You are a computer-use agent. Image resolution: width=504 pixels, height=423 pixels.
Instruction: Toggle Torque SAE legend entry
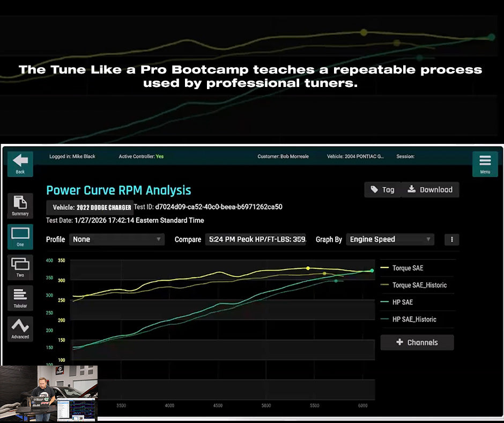pos(402,268)
